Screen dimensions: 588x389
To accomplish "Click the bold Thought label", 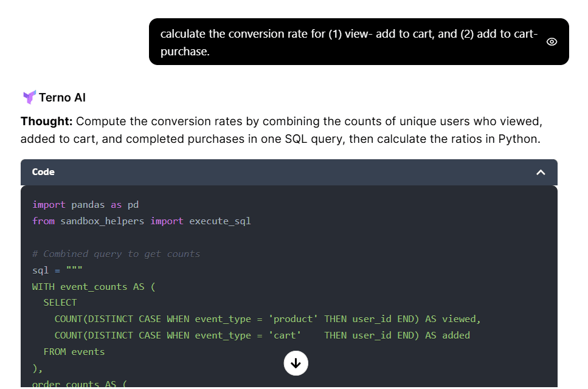I will pos(47,122).
